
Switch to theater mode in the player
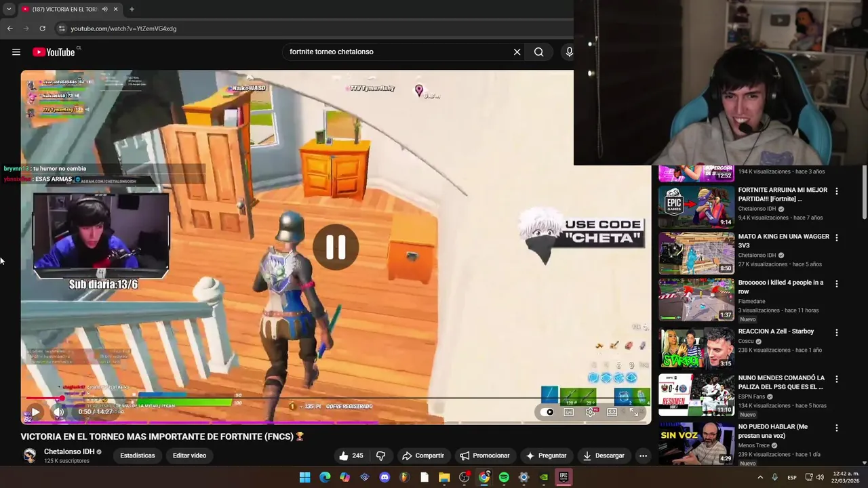click(612, 412)
